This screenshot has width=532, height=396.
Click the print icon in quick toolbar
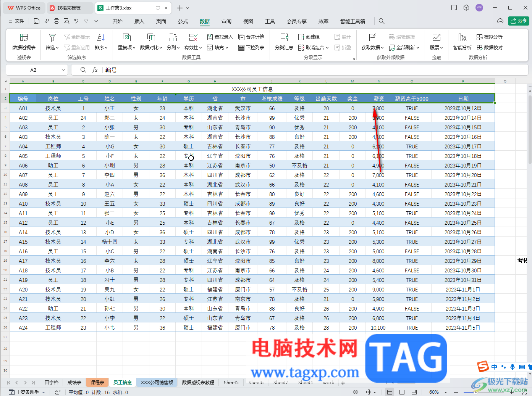pyautogui.click(x=57, y=21)
